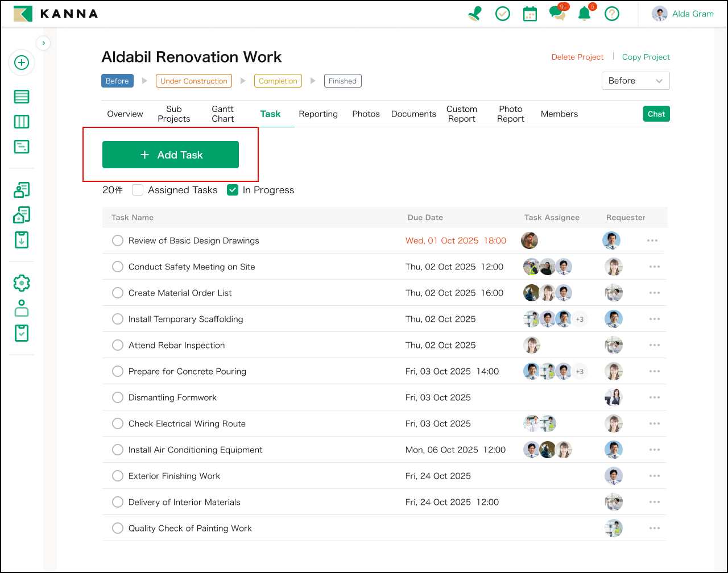
Task: Switch to the Gantt Chart tab
Action: [x=222, y=113]
